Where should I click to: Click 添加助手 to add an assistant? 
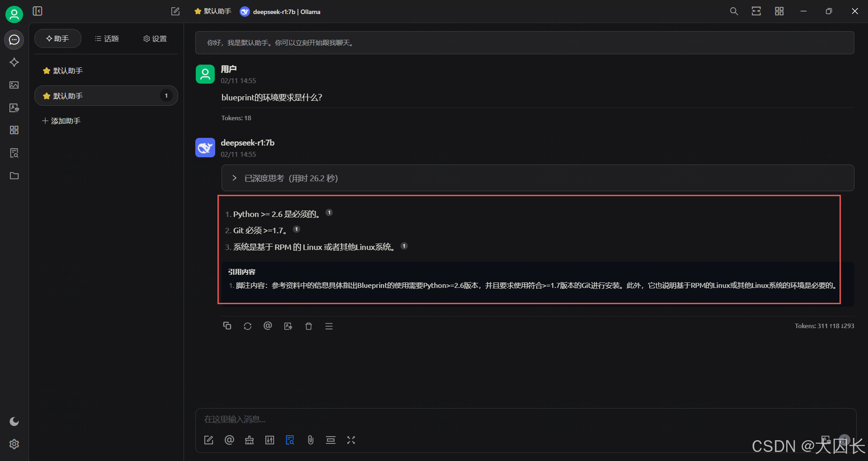pos(61,121)
